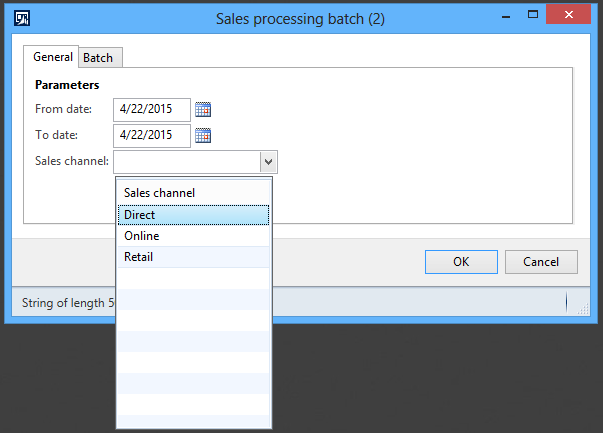Click the To date input field
This screenshot has width=603, height=433.
click(x=152, y=135)
